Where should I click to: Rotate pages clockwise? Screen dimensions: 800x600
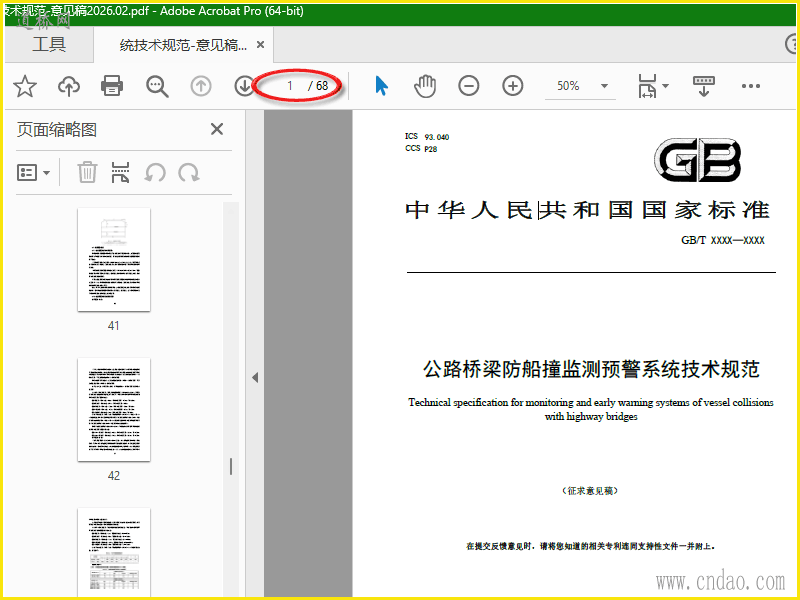(189, 172)
